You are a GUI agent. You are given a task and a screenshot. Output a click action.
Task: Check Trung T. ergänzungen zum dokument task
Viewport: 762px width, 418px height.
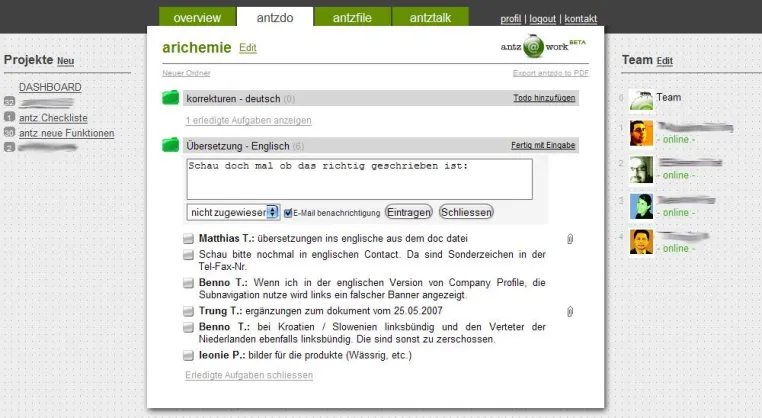pos(188,311)
